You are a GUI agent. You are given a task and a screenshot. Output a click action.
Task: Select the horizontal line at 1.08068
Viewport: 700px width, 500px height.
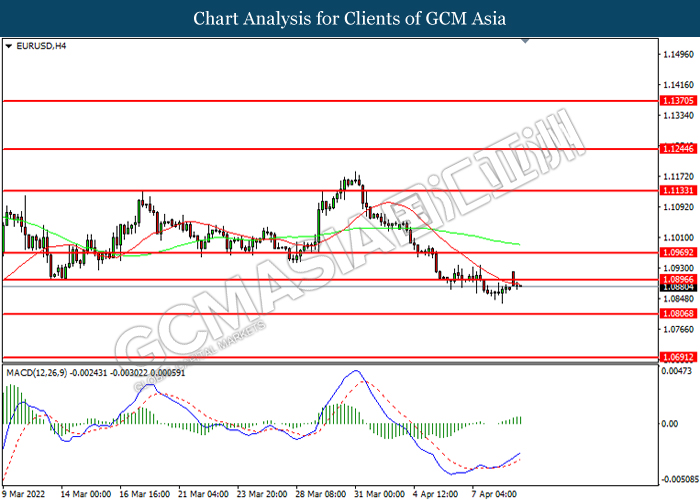pos(330,314)
